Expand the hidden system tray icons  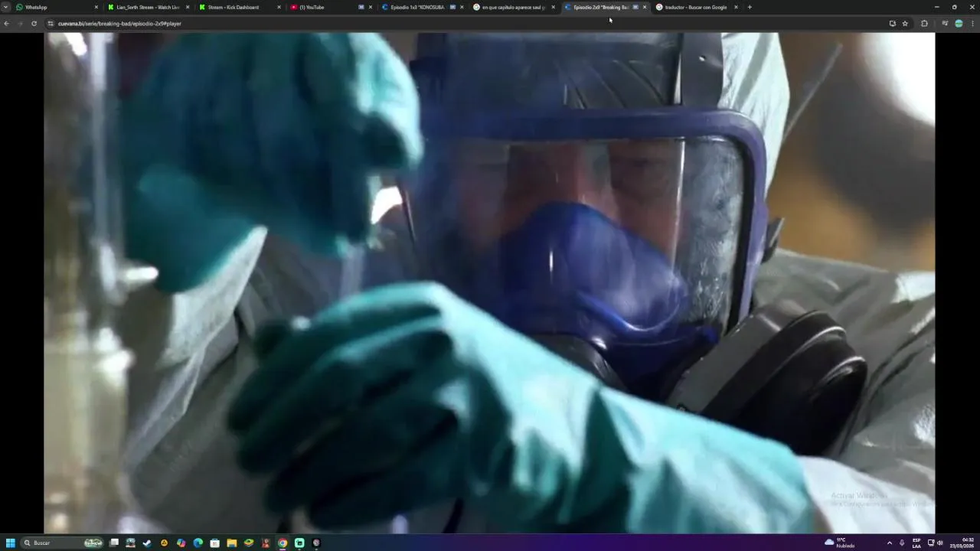(889, 543)
